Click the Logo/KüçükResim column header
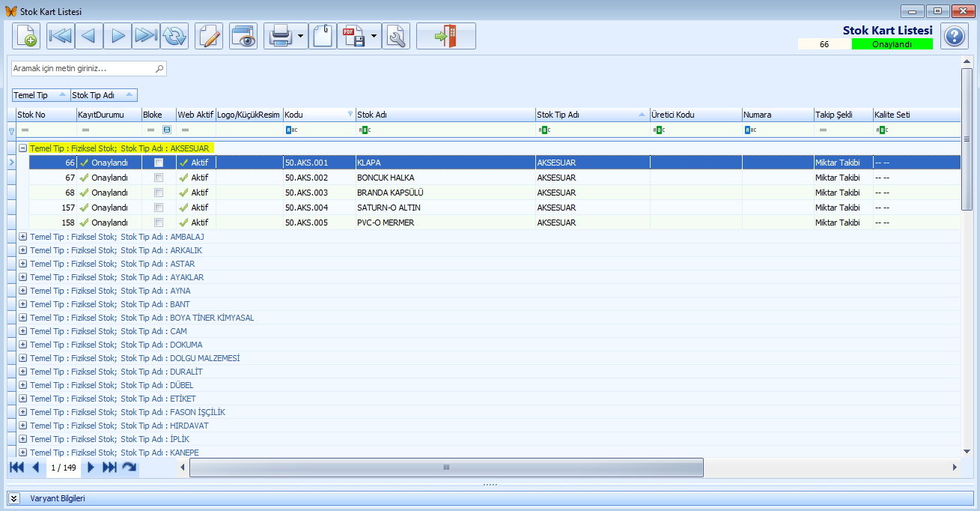This screenshot has height=511, width=980. click(x=249, y=115)
